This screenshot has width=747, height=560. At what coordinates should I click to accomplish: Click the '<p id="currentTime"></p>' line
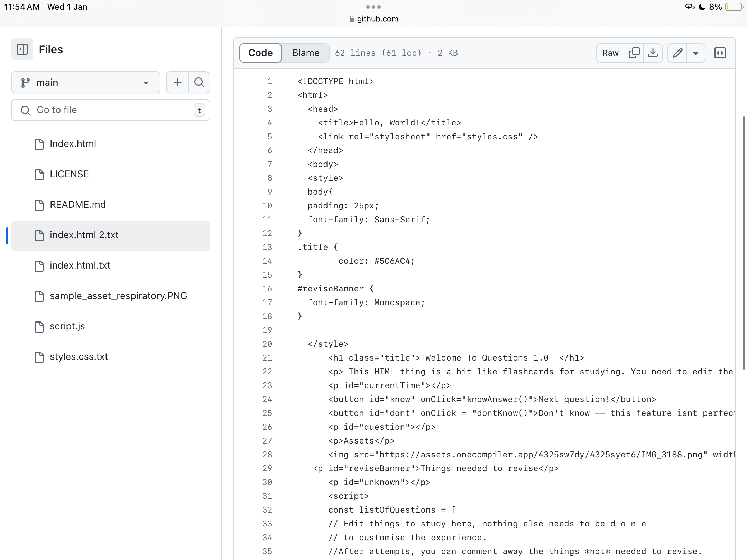389,385
